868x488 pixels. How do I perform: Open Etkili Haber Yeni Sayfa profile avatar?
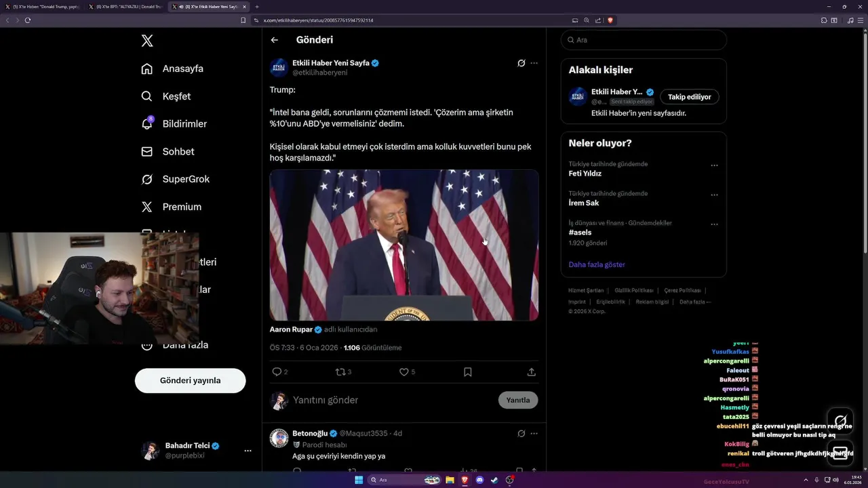tap(279, 67)
